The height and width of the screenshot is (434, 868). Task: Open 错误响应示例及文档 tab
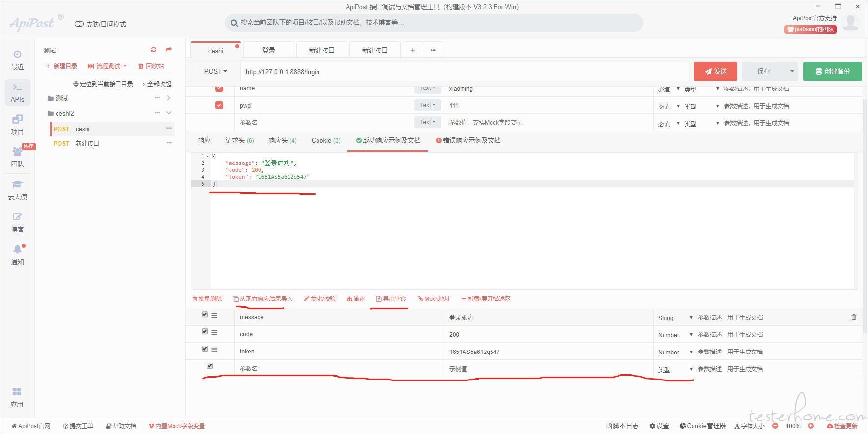pyautogui.click(x=468, y=140)
